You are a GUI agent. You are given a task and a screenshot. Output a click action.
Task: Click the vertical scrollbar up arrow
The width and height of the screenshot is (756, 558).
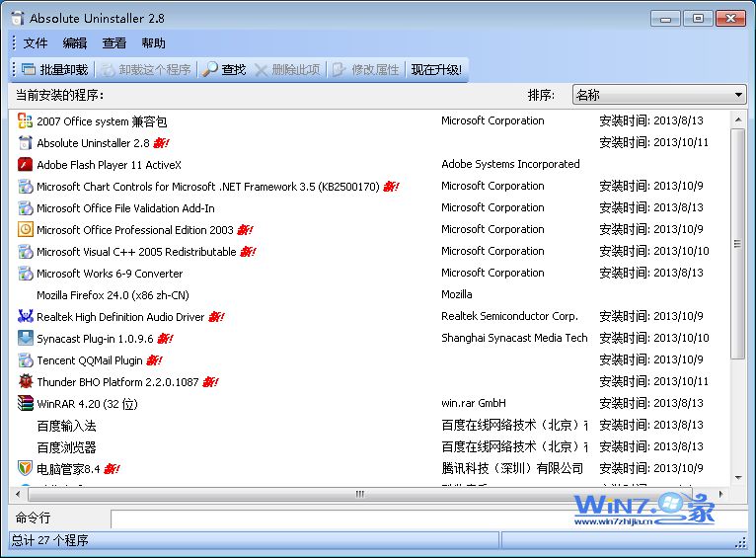(738, 120)
